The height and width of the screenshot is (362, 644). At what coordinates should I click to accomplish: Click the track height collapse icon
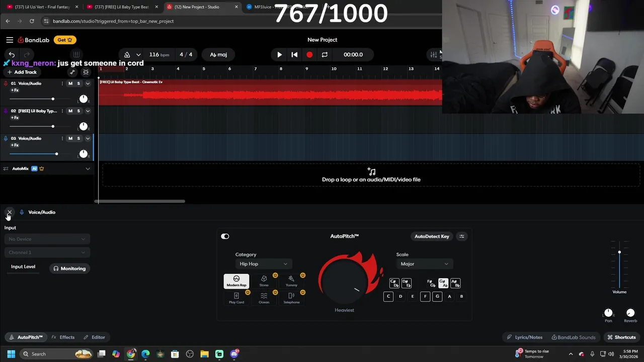(86, 72)
